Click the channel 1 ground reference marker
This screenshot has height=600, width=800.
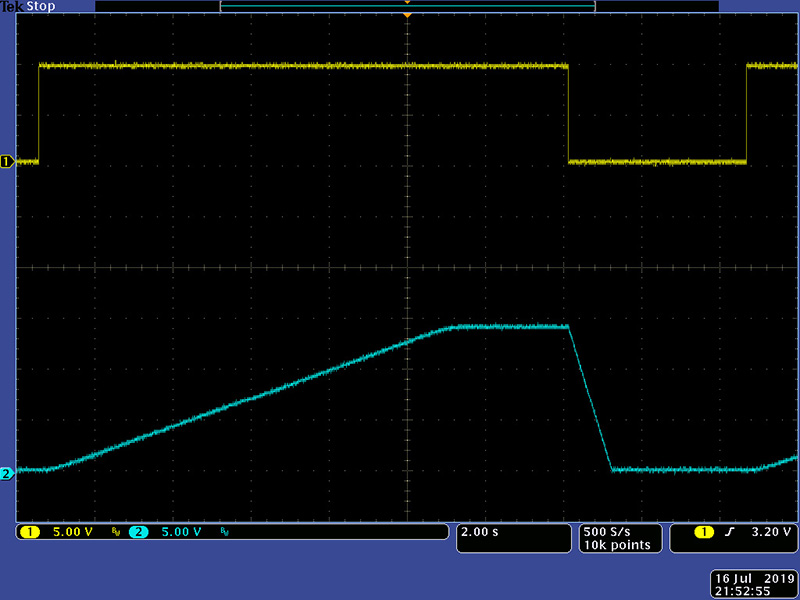coord(7,161)
